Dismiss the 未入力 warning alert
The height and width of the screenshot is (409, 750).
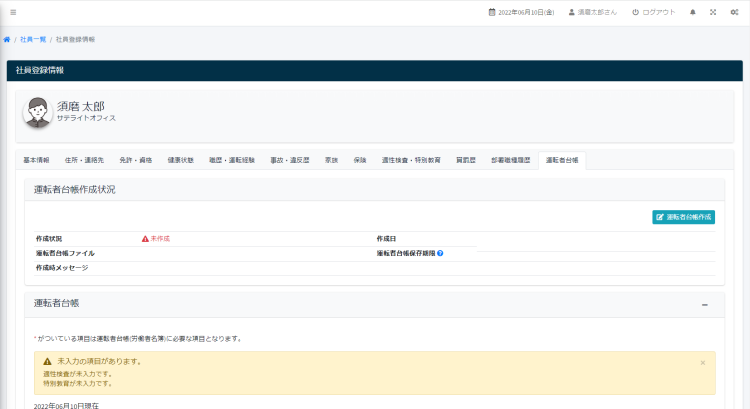point(702,362)
